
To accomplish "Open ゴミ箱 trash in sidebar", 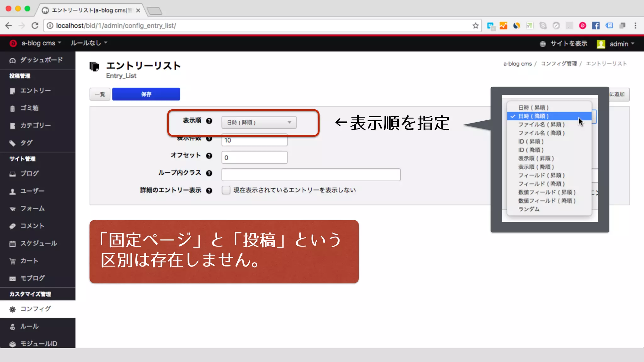I will [38, 108].
